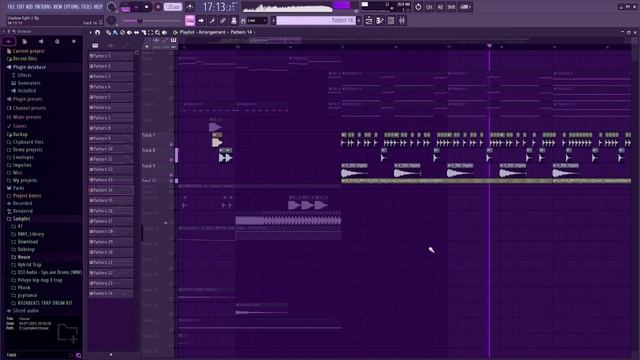Click the browser files tab icon

pyautogui.click(x=24, y=41)
